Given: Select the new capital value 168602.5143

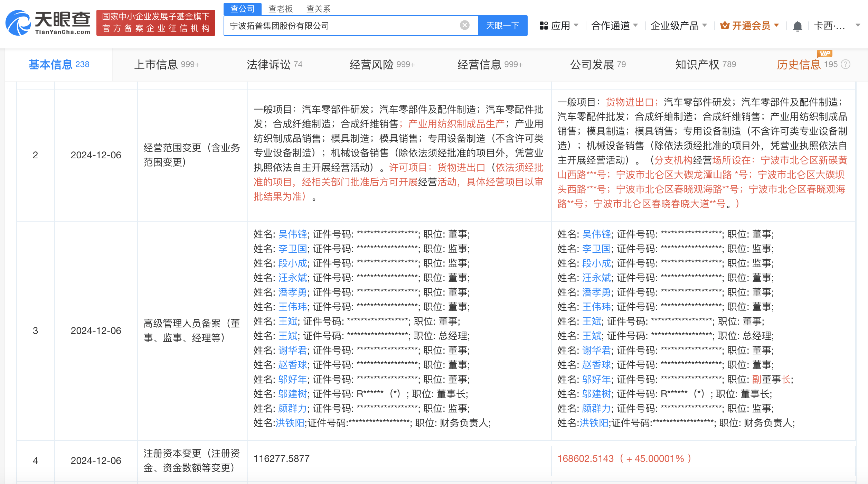Looking at the screenshot, I should [x=585, y=458].
